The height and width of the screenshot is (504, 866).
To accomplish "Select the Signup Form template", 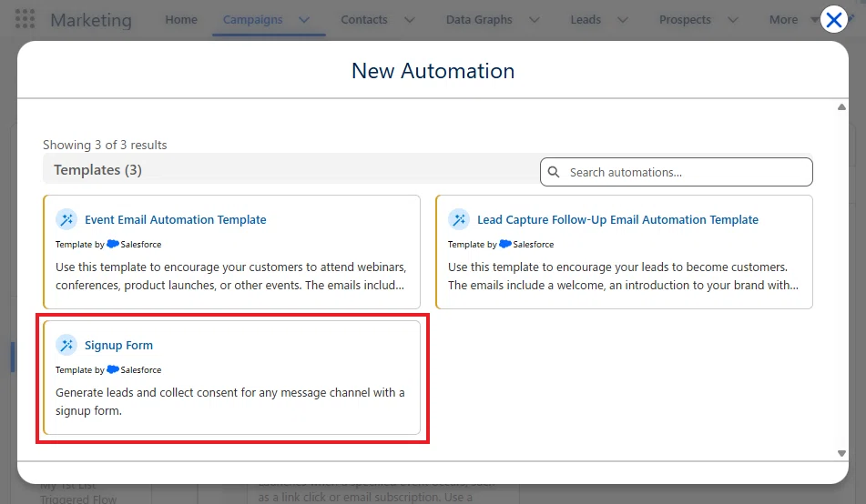I will tap(118, 345).
